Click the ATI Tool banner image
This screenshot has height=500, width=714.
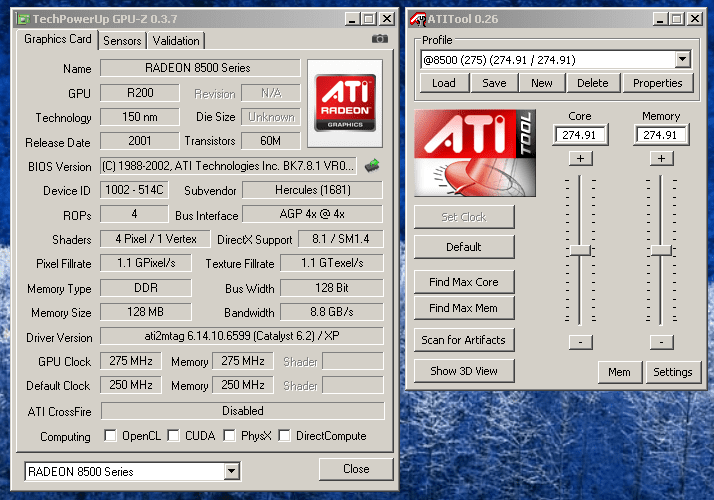(475, 153)
